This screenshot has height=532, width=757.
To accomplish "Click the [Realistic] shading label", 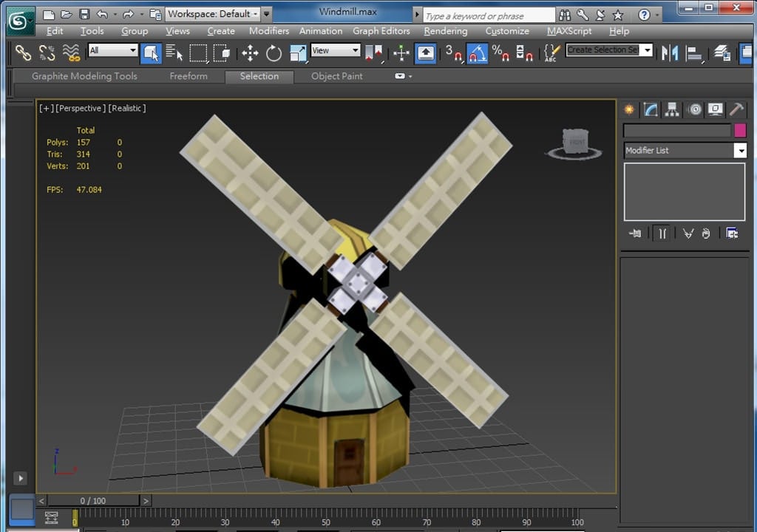I will coord(127,108).
